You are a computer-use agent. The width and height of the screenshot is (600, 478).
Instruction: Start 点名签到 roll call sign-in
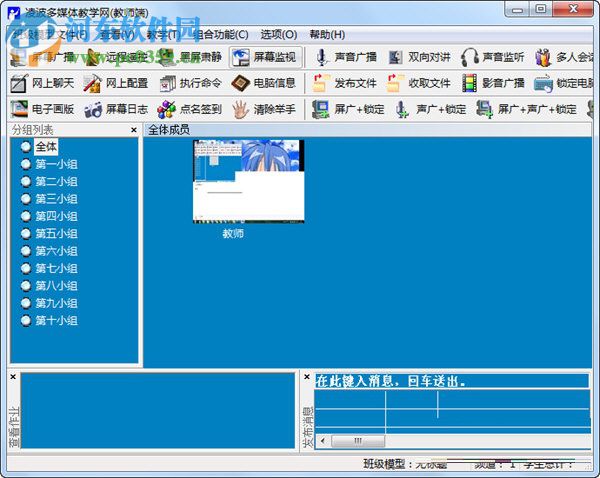tap(190, 109)
